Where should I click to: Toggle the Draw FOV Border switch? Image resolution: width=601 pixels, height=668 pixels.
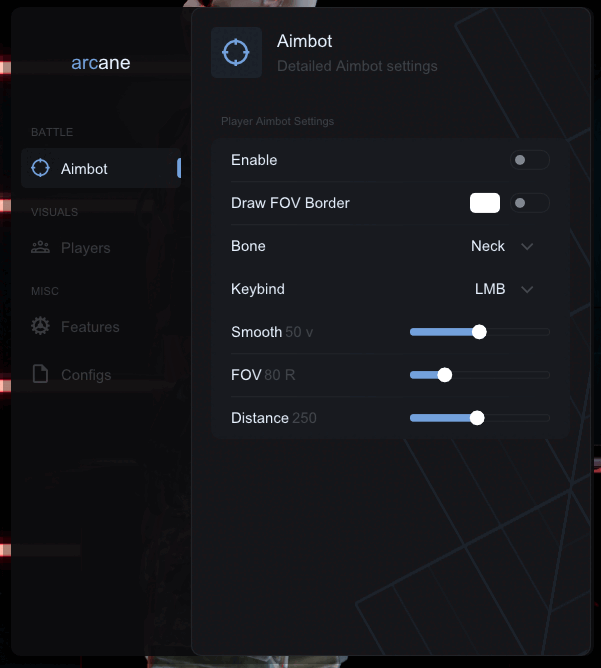point(529,203)
